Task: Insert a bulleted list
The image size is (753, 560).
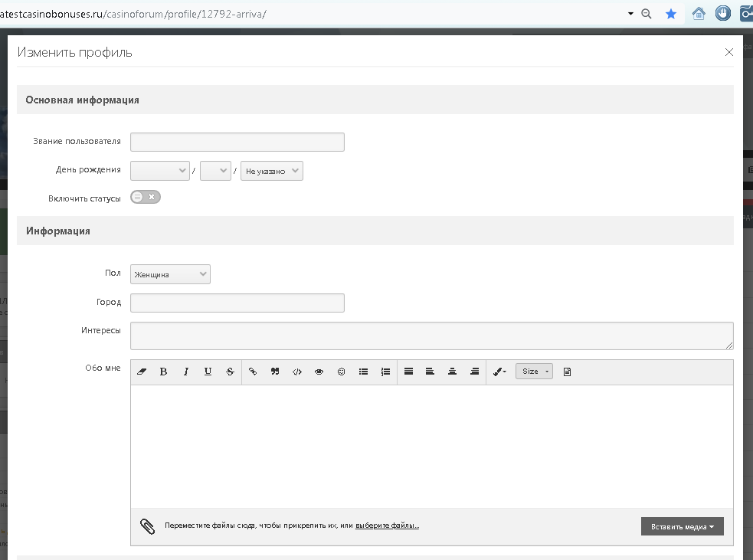Action: pos(364,372)
